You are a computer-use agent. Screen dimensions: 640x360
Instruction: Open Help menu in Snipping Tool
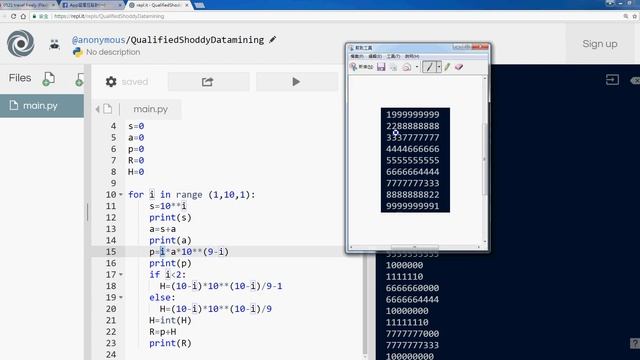click(x=411, y=56)
